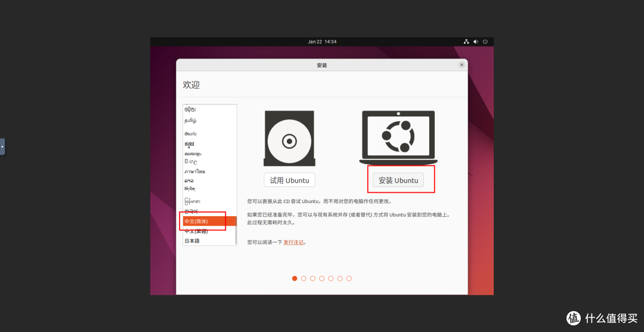Select ಕನ್ನಡ in the language list

point(209,144)
